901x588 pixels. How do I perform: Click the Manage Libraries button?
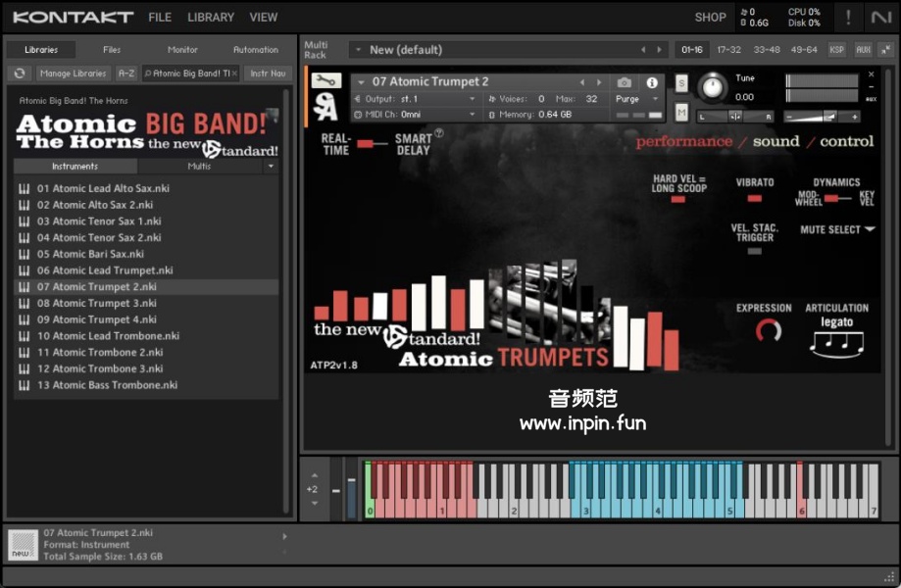[x=74, y=73]
